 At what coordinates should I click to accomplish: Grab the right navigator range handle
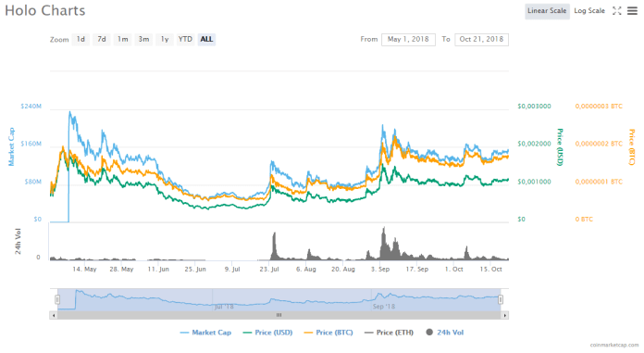click(501, 299)
